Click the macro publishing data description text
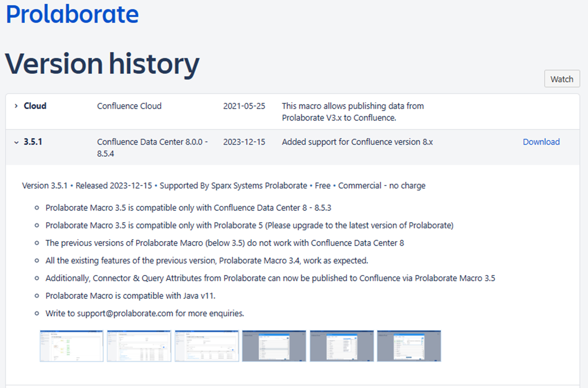Viewport: 588px width, 388px height. [353, 112]
